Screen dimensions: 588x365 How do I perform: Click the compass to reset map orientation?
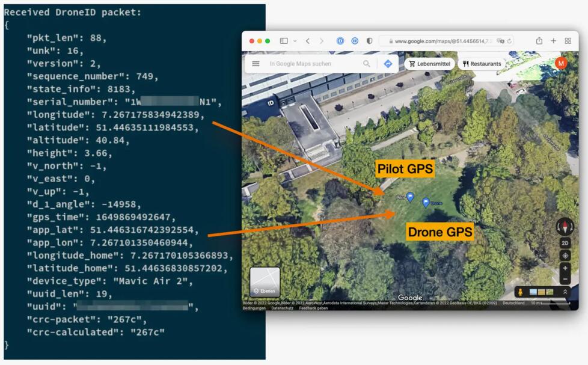(x=565, y=227)
